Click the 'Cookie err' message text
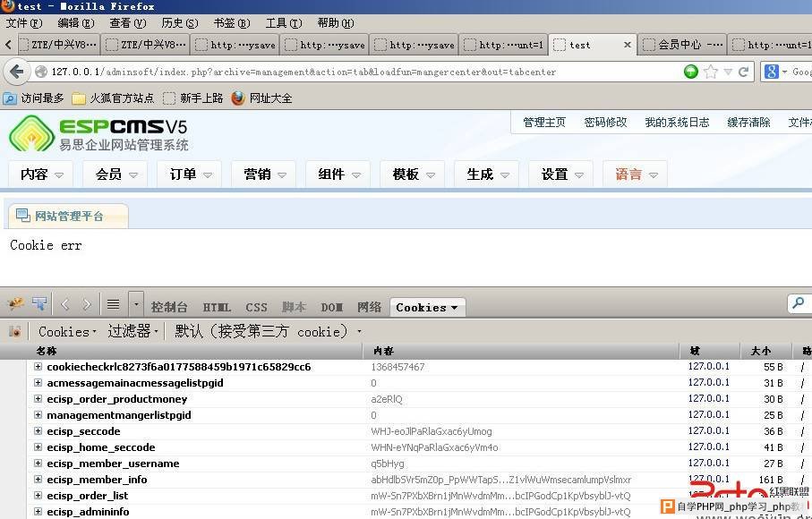This screenshot has width=812, height=519. pos(46,245)
